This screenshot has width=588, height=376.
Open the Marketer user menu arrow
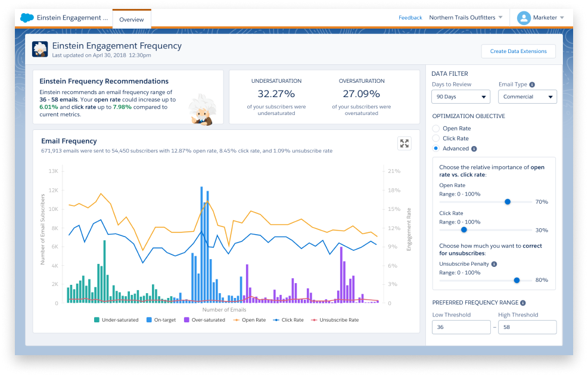pyautogui.click(x=562, y=18)
